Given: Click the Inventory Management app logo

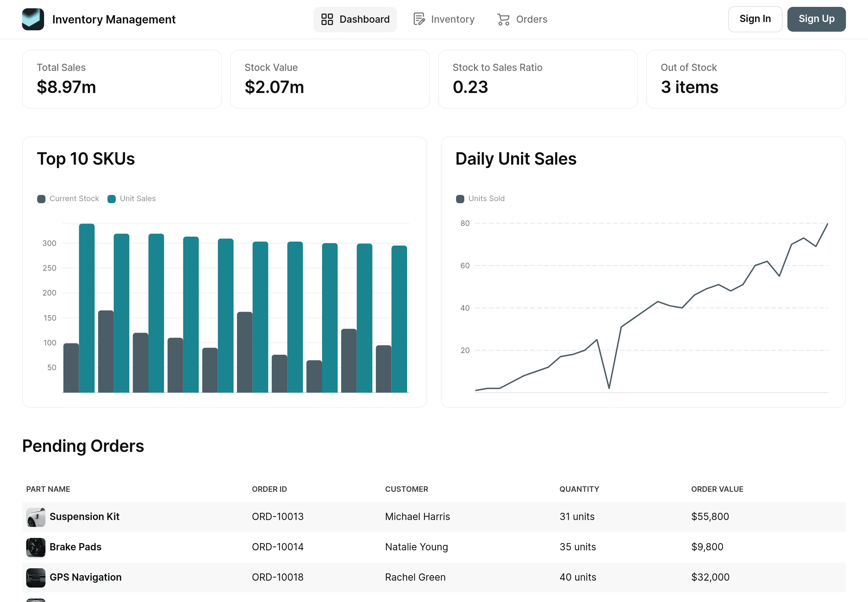Looking at the screenshot, I should tap(33, 19).
